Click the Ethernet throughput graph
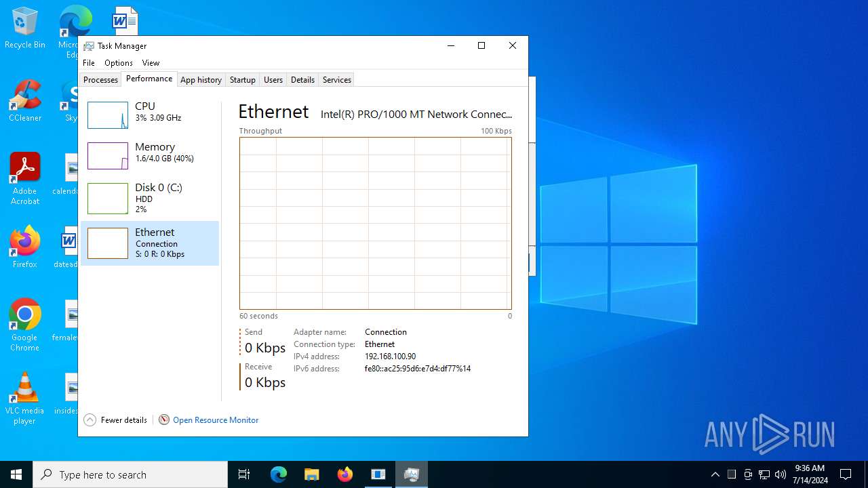 (375, 223)
